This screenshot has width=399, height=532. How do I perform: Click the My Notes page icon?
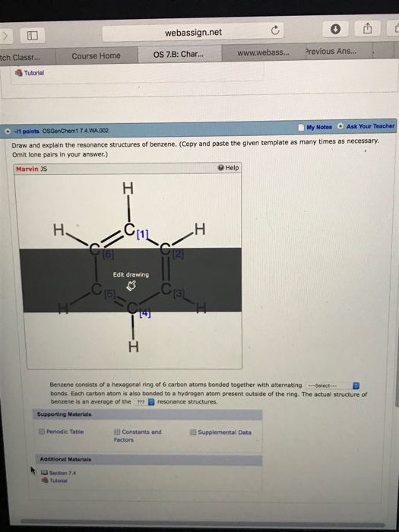coord(302,127)
